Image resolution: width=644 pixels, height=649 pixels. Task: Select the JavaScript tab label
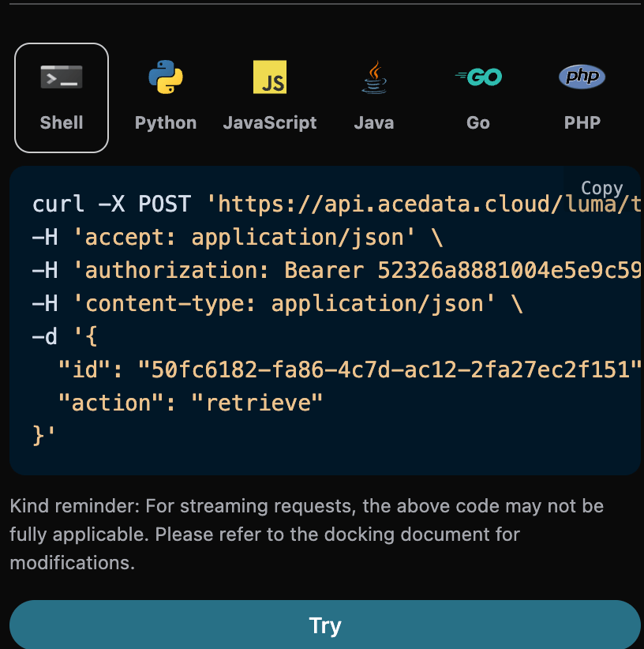(x=270, y=122)
